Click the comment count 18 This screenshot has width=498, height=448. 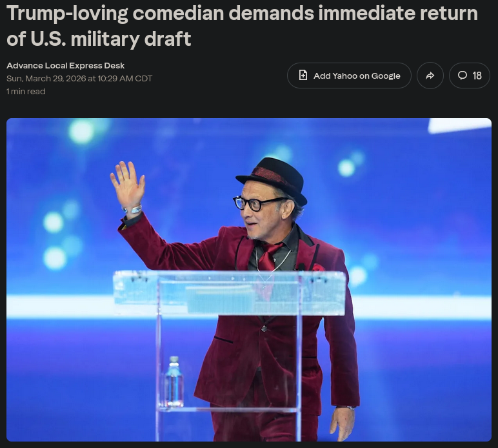point(477,76)
